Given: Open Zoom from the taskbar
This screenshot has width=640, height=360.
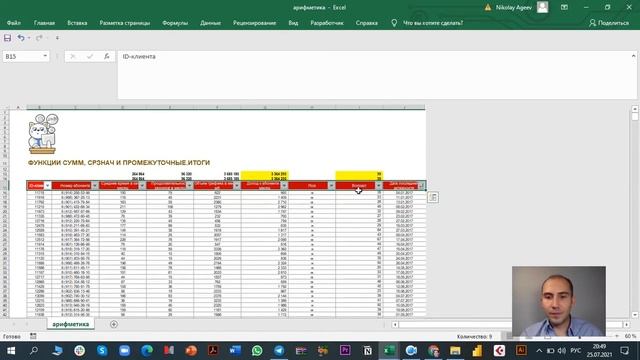Looking at the screenshot, I should (124, 351).
